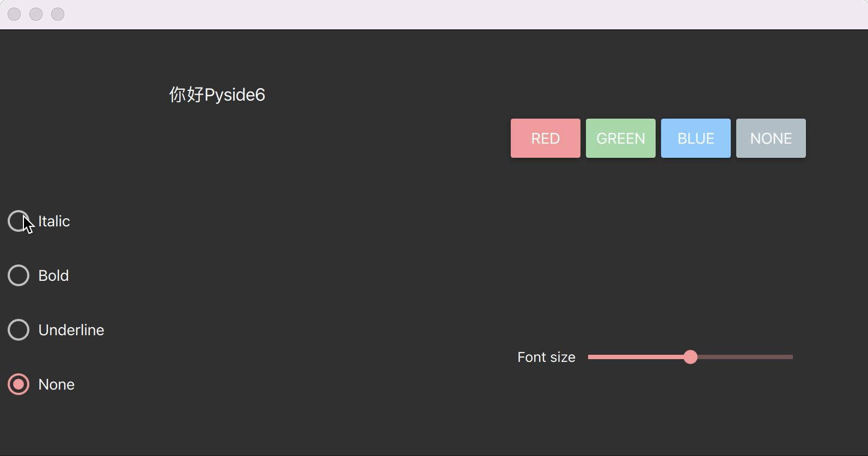This screenshot has height=456, width=868.
Task: Select the Bold radio button
Action: click(x=18, y=275)
